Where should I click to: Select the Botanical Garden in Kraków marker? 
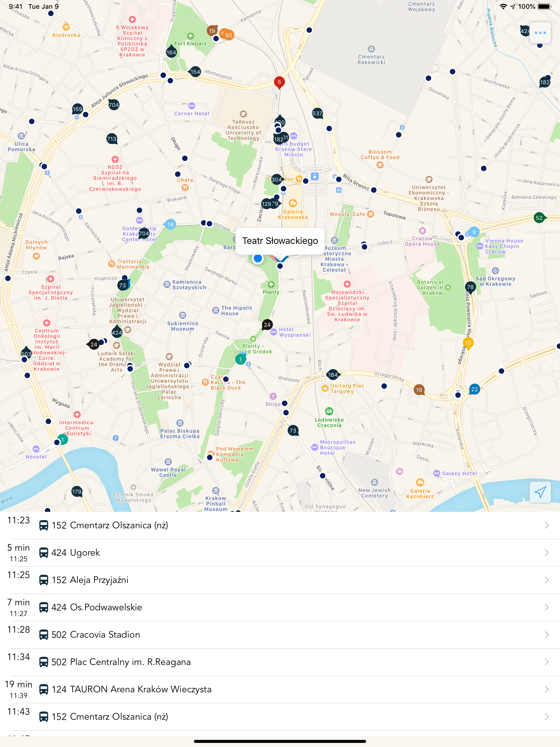[448, 287]
